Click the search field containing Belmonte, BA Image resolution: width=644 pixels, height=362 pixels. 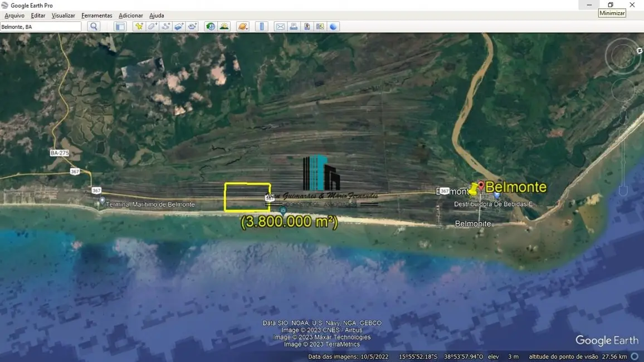pyautogui.click(x=41, y=27)
